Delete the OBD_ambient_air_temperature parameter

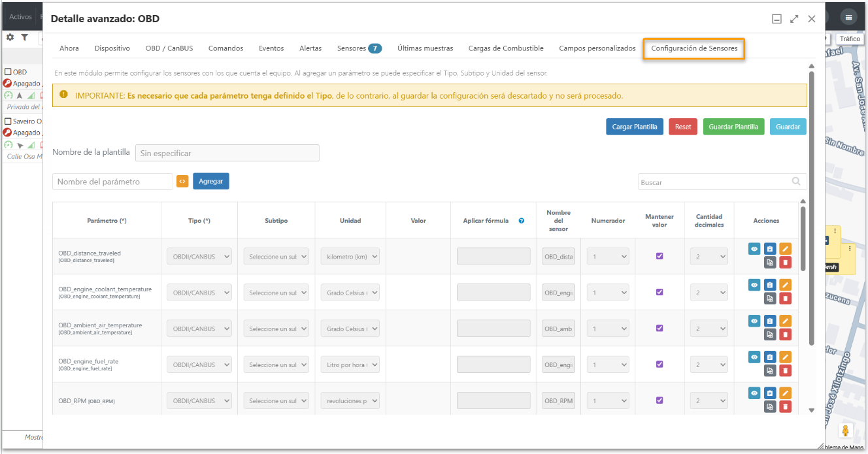[786, 334]
